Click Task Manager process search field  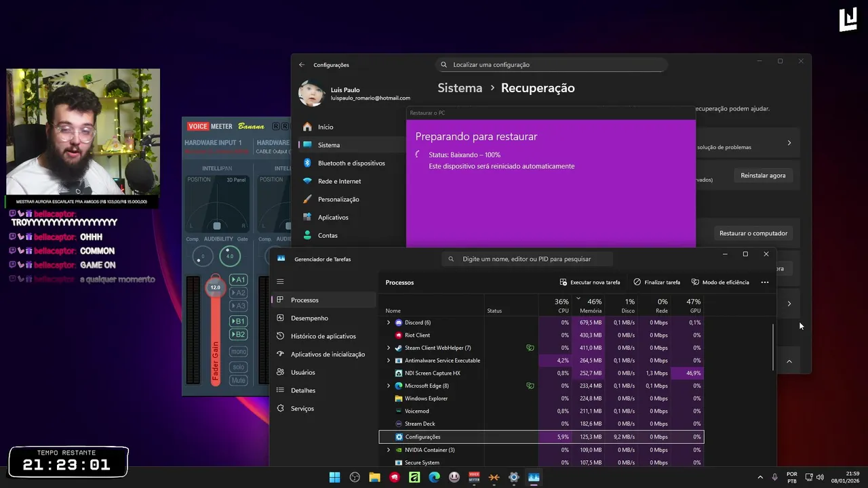pyautogui.click(x=527, y=259)
